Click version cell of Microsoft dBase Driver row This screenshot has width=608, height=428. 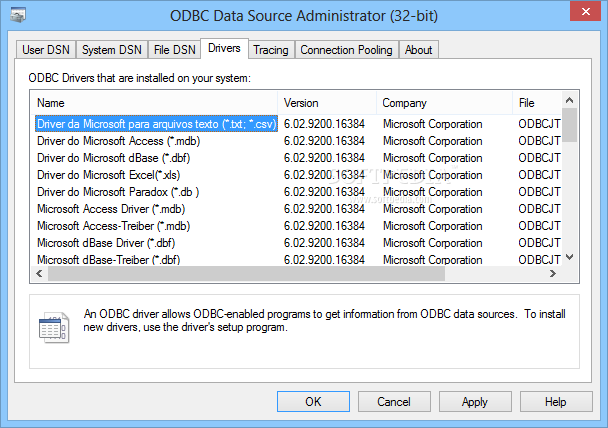coord(324,243)
